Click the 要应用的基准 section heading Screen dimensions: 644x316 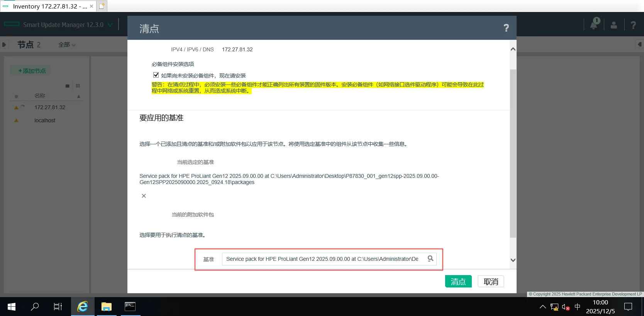click(161, 118)
